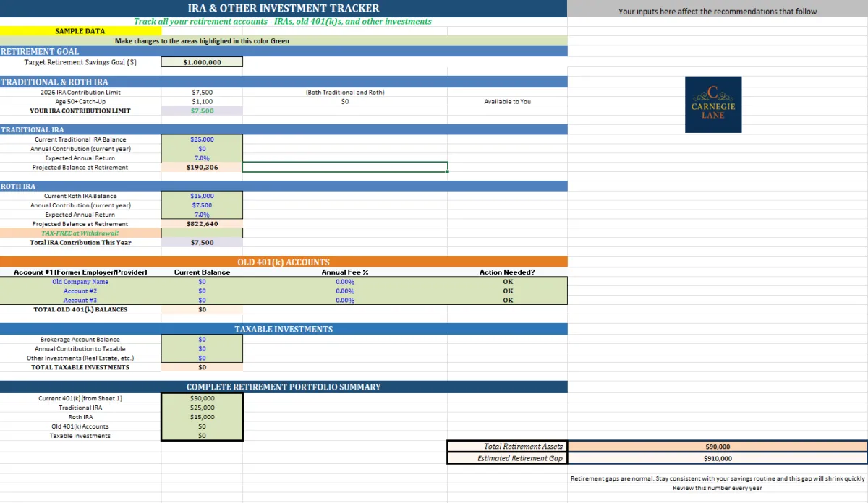Select the Current 401(k) from Sheet 1 $50,000 cell
The height and width of the screenshot is (503, 868).
[x=203, y=398]
